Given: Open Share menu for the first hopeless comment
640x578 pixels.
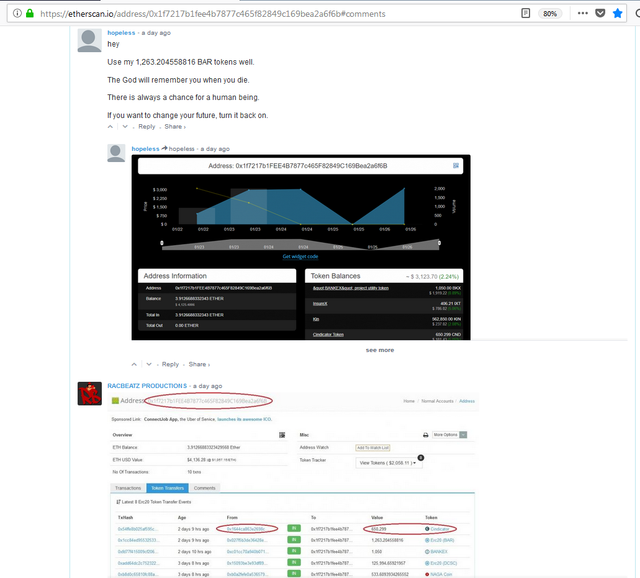Looking at the screenshot, I should point(175,127).
